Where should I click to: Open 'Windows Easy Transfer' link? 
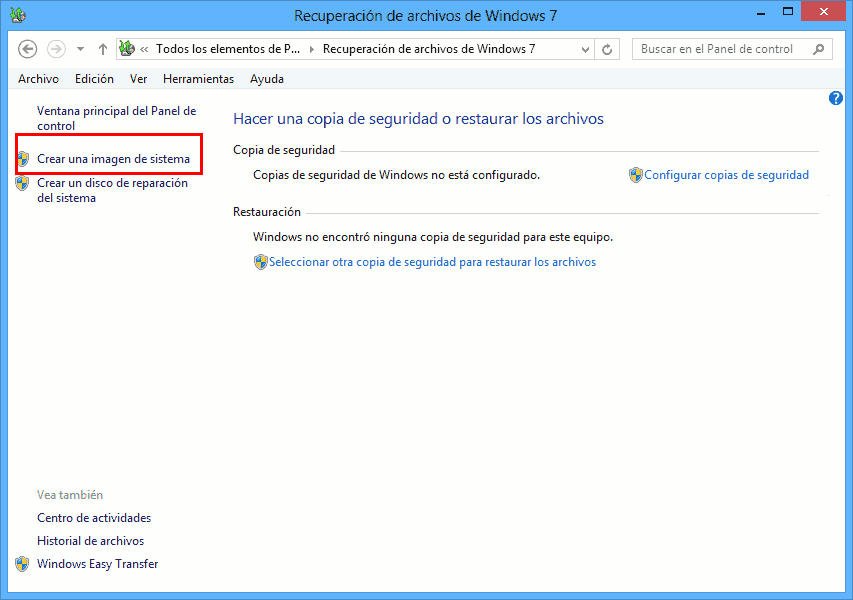[97, 564]
